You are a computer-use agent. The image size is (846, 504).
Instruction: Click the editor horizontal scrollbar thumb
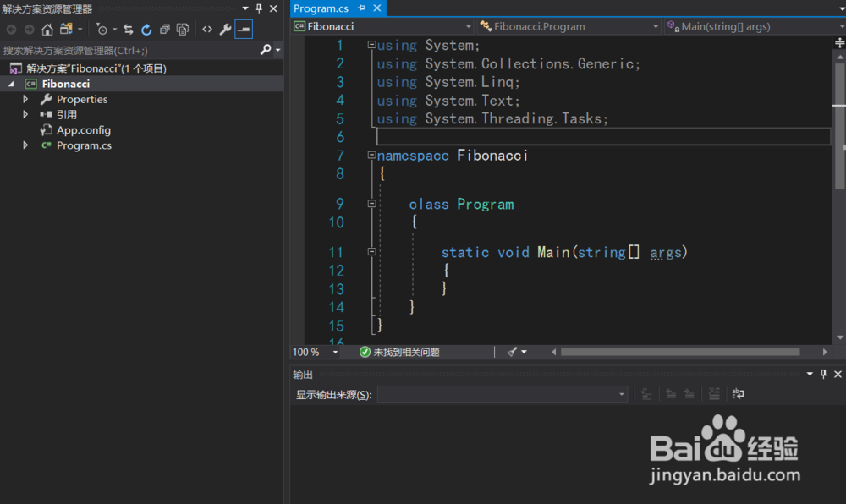coord(679,352)
